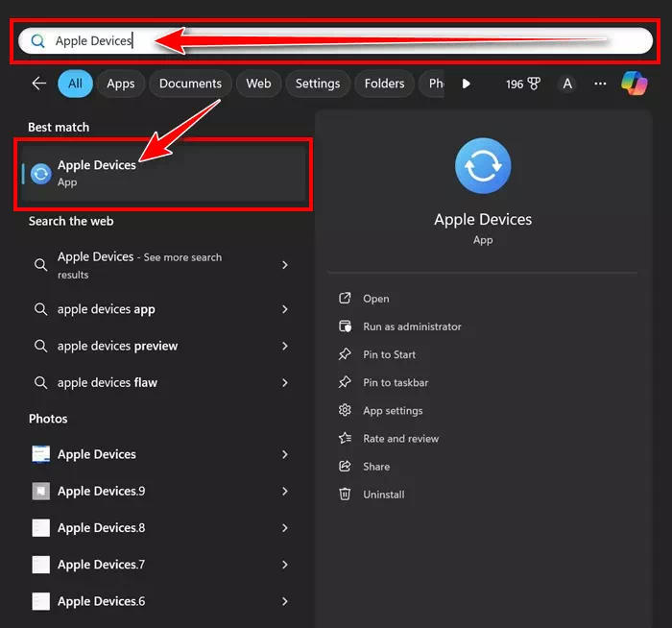Image resolution: width=672 pixels, height=628 pixels.
Task: Go back with the left arrow icon
Action: (39, 84)
